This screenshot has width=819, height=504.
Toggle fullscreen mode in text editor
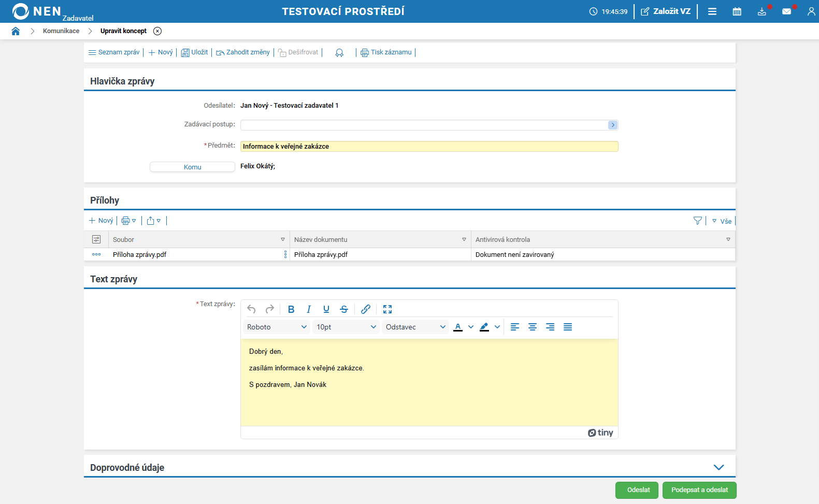(387, 309)
